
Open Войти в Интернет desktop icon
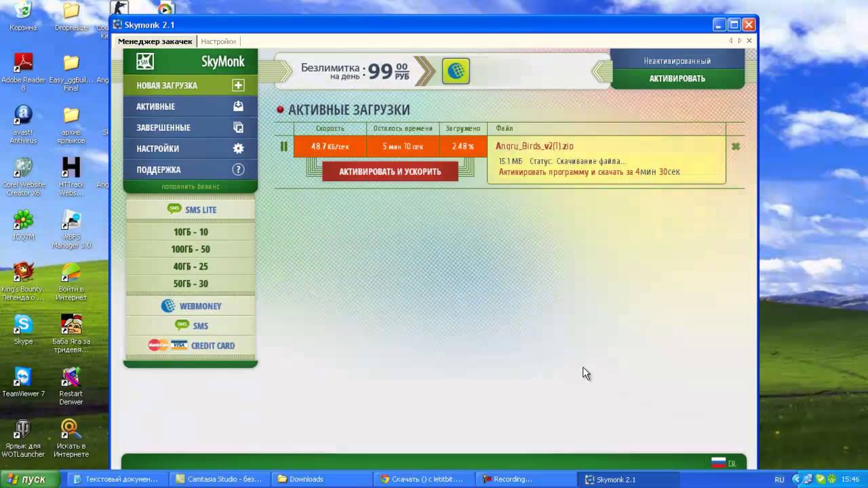click(x=71, y=282)
